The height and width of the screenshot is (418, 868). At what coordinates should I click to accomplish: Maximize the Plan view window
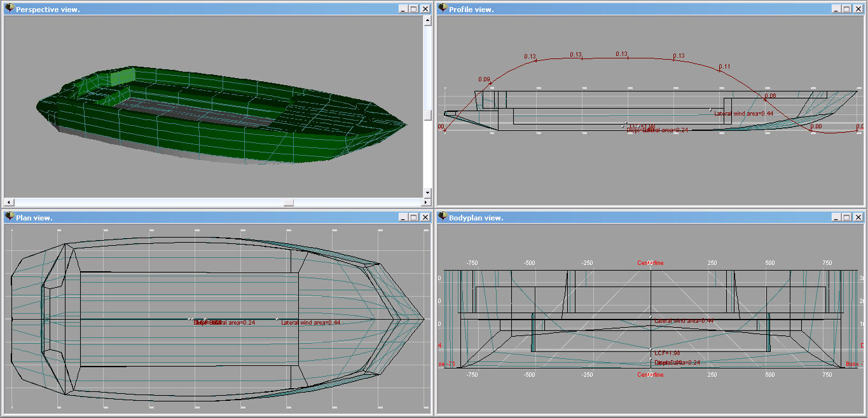click(x=414, y=217)
